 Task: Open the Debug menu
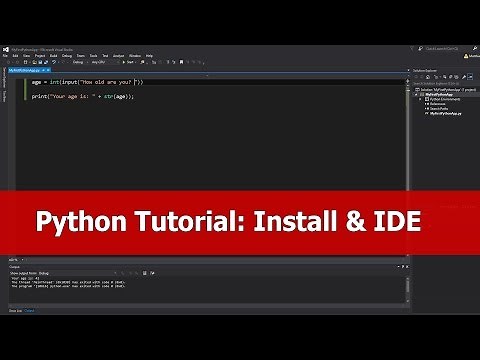[x=67, y=56]
